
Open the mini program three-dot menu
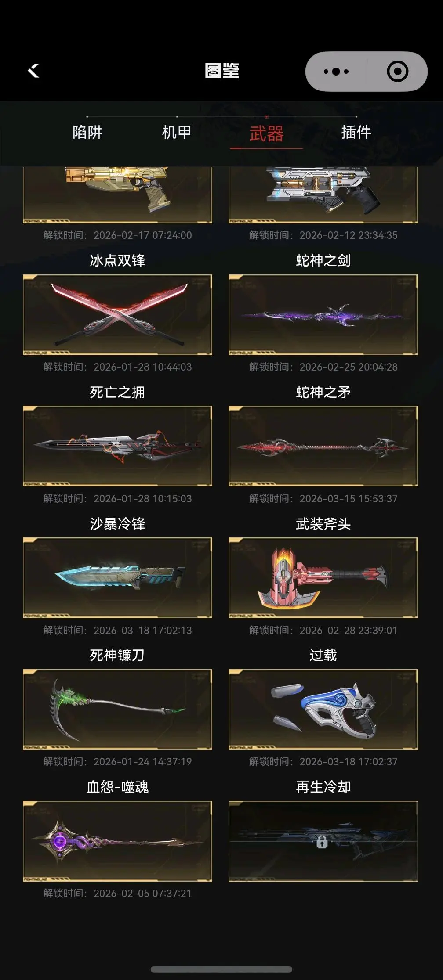tap(336, 72)
